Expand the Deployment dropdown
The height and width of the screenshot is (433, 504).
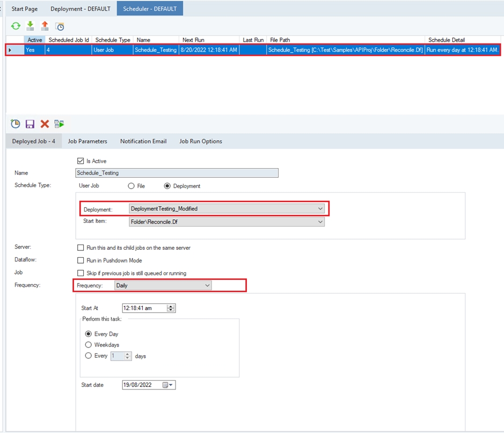(x=320, y=208)
